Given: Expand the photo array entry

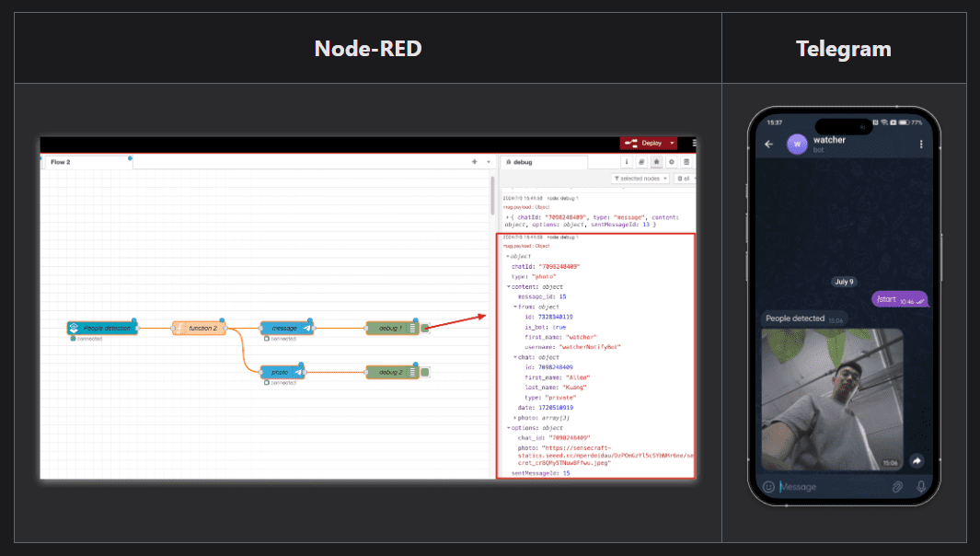Looking at the screenshot, I should point(515,417).
